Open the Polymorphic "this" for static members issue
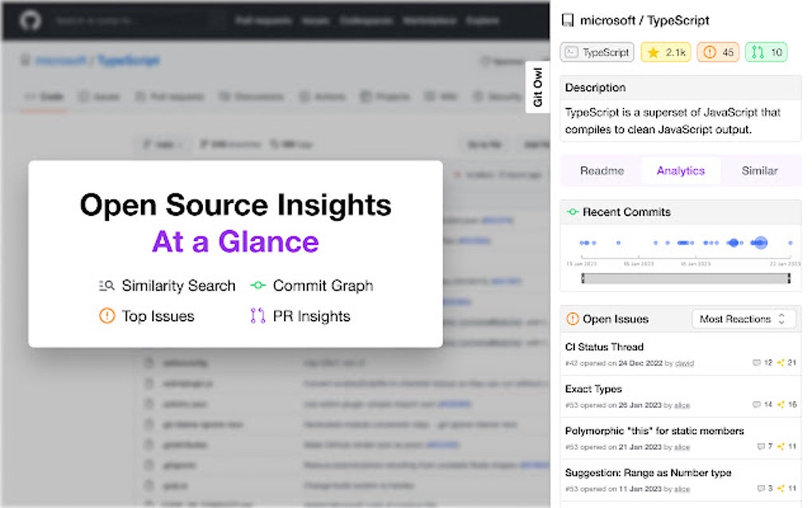Screen dimensions: 812x508 pos(654,431)
